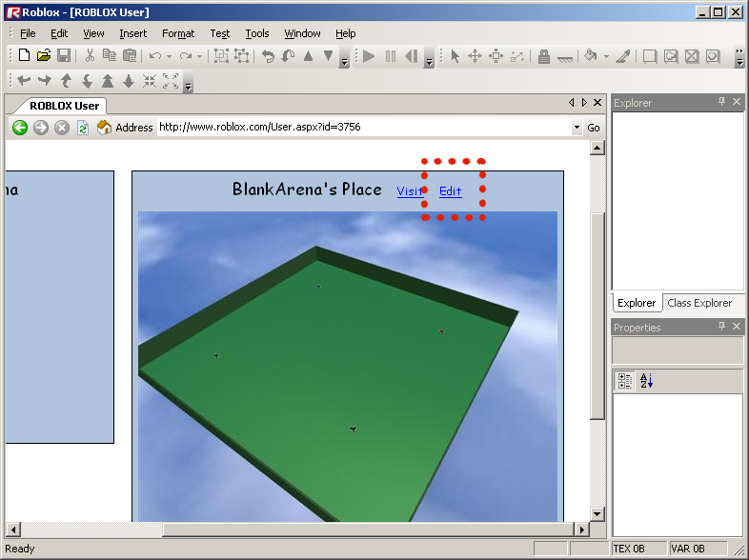Open the Format menu
This screenshot has width=749, height=560.
(178, 33)
